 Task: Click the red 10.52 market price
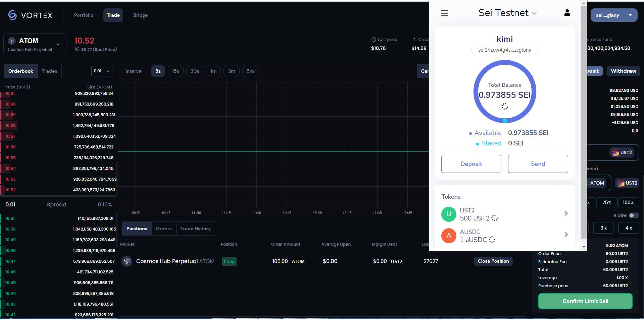(x=84, y=41)
